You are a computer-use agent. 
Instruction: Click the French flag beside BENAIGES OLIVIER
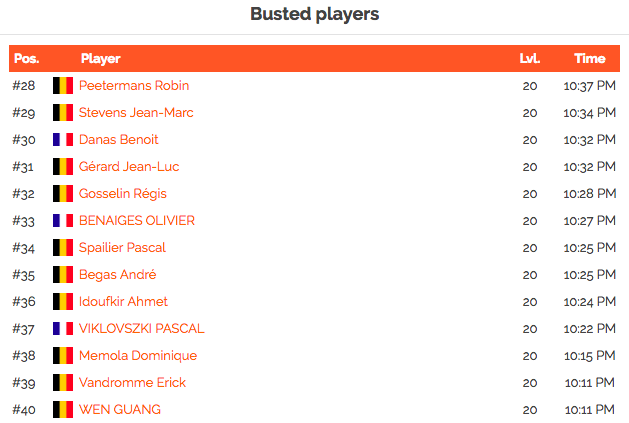[x=63, y=221]
